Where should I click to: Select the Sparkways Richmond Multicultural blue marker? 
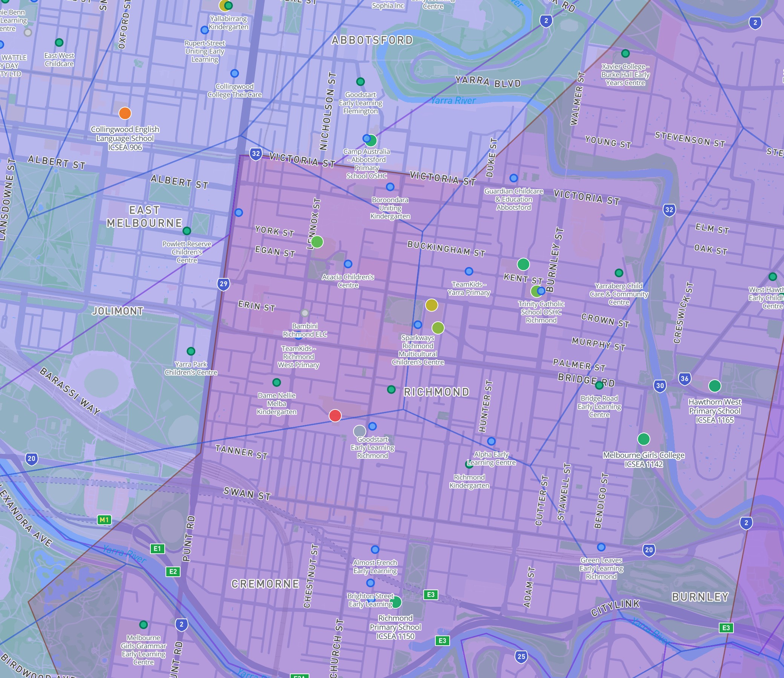tap(418, 324)
